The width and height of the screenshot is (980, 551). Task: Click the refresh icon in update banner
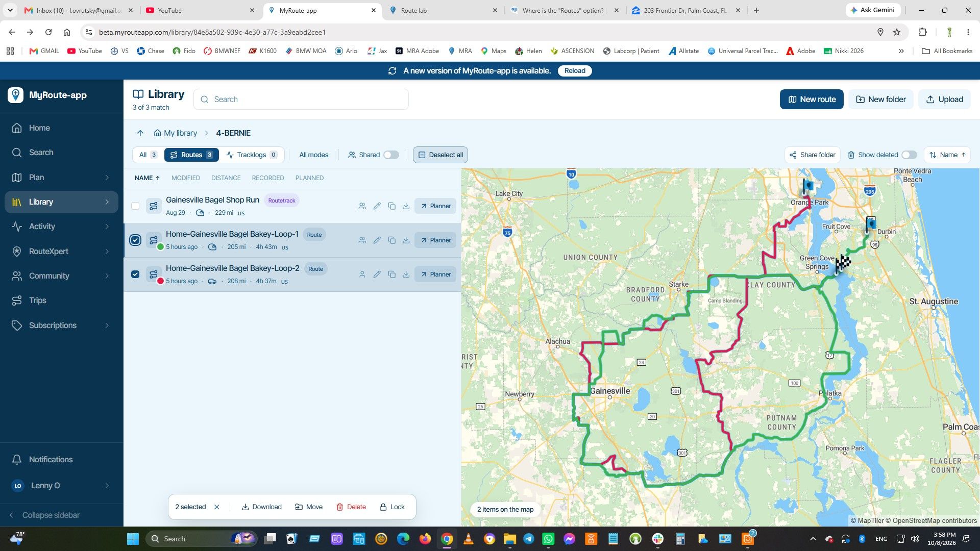pyautogui.click(x=392, y=71)
